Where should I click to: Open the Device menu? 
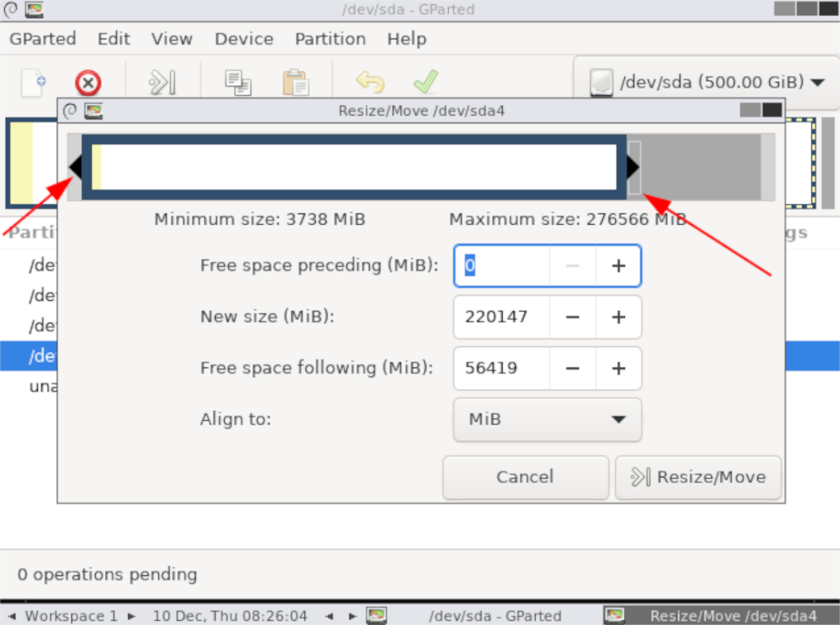pos(244,39)
